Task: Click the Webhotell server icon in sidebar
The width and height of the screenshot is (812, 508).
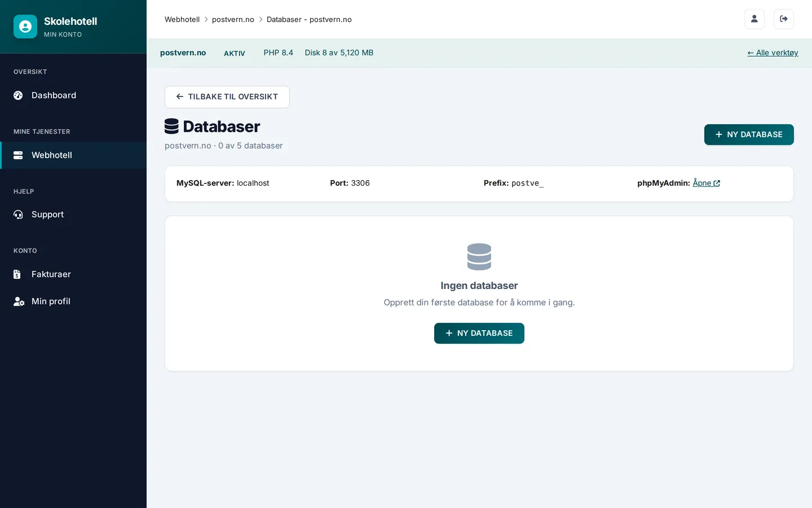Action: [x=18, y=155]
